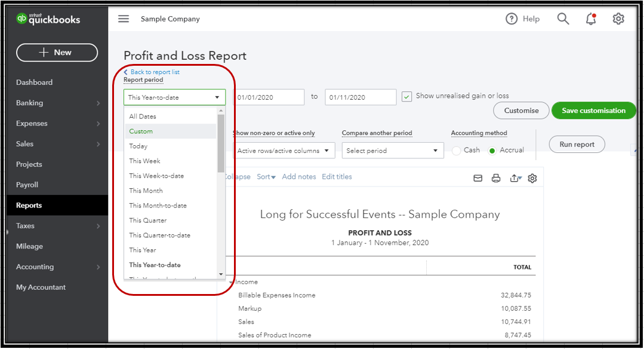Click the start date field 01/01/2020

click(x=269, y=97)
